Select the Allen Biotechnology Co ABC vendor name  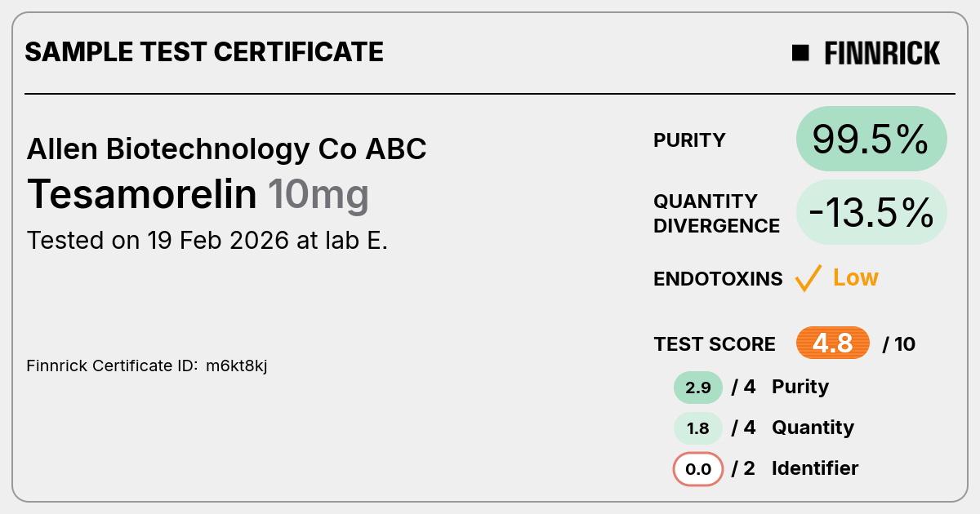coord(227,149)
